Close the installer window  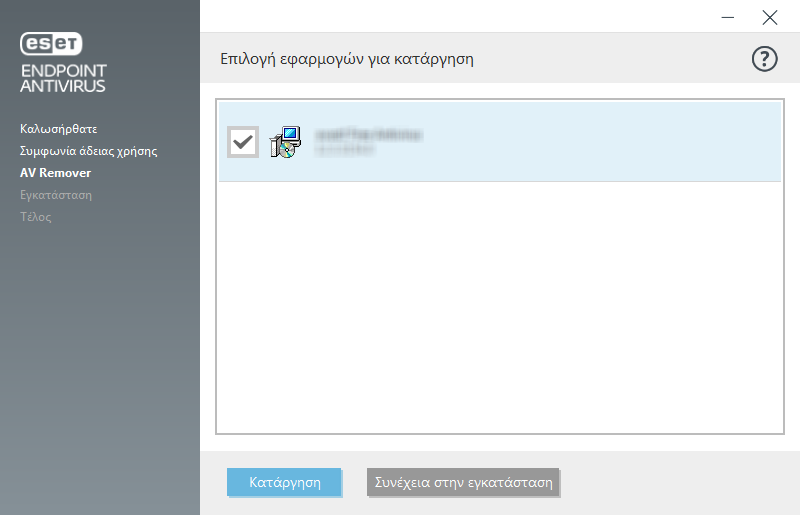click(770, 17)
